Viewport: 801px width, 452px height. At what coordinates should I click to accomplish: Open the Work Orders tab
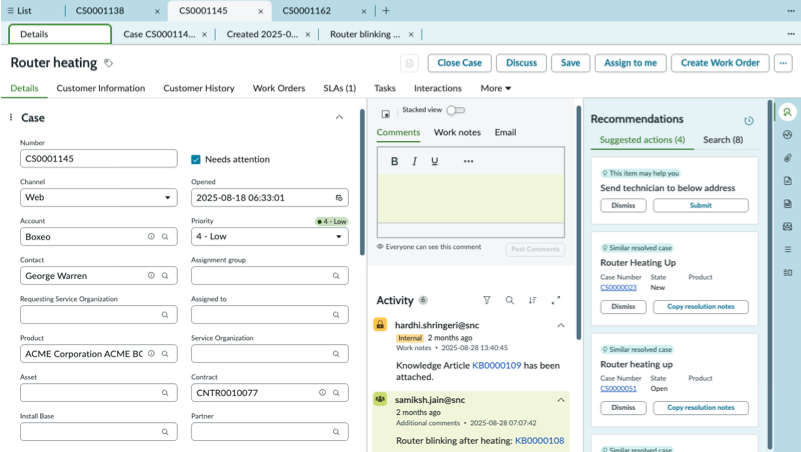(279, 88)
